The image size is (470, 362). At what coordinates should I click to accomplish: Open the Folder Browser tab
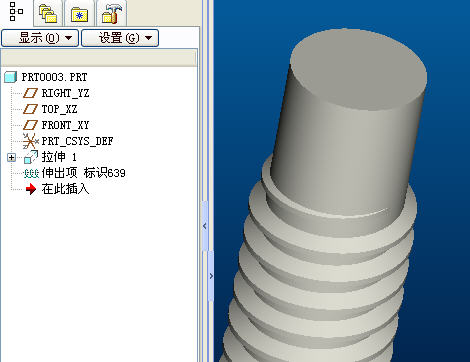(48, 13)
